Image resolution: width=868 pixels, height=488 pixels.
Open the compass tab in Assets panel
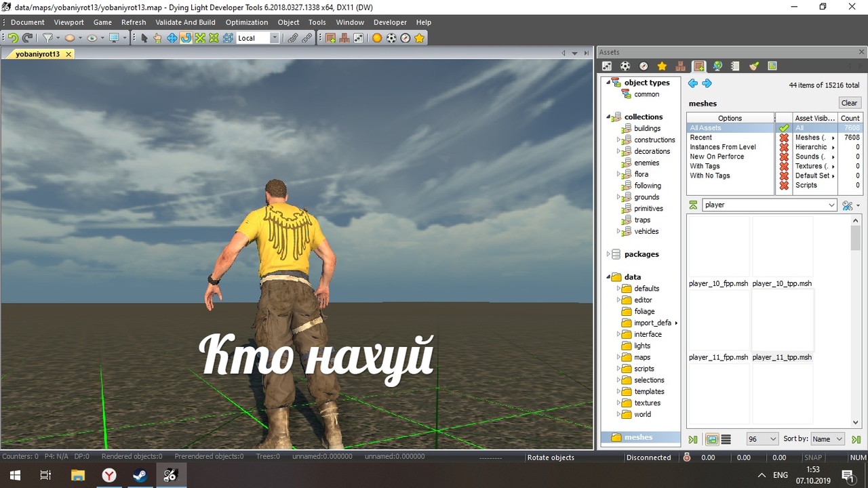tap(644, 66)
